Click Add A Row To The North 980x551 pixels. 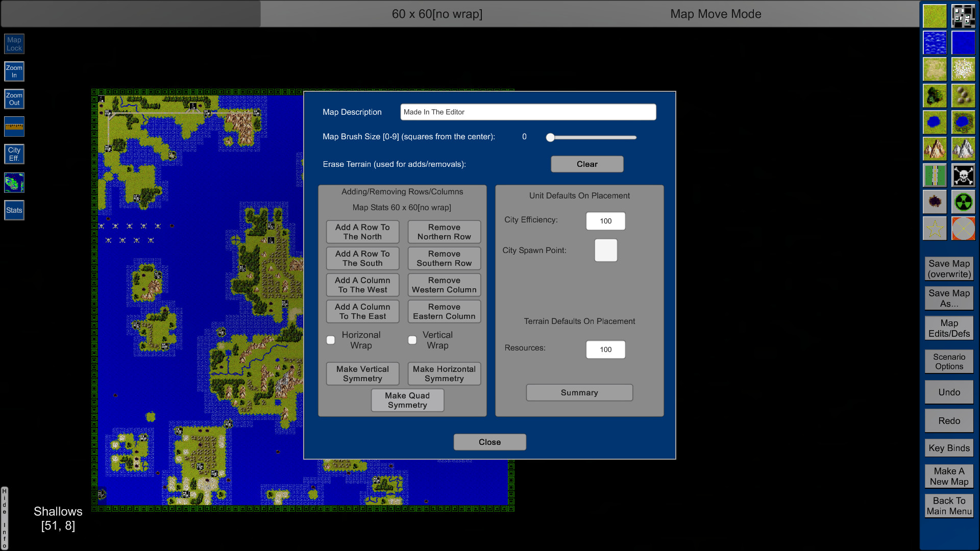362,232
